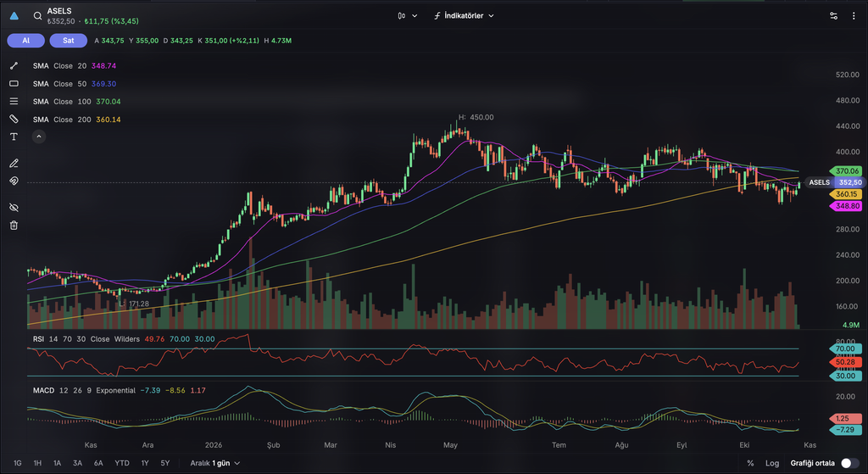Click the MACD 1.25 axis tag
This screenshot has height=474, width=868.
[x=845, y=419]
